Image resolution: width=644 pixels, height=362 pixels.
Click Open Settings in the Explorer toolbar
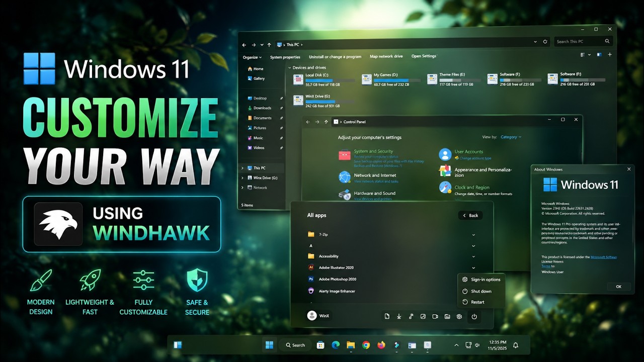(424, 56)
